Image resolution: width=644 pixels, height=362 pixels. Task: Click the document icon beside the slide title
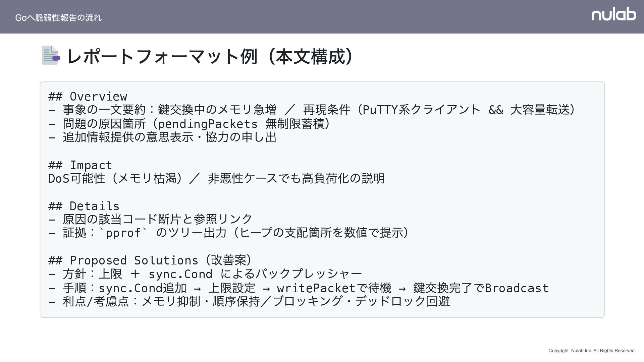(x=50, y=55)
